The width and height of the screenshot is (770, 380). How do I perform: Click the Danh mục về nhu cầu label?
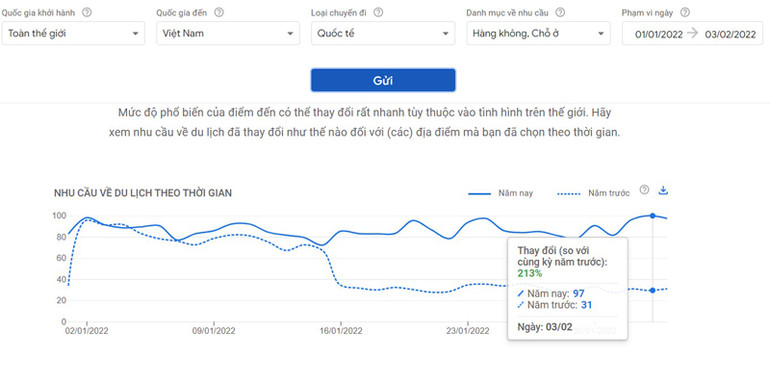pos(507,13)
